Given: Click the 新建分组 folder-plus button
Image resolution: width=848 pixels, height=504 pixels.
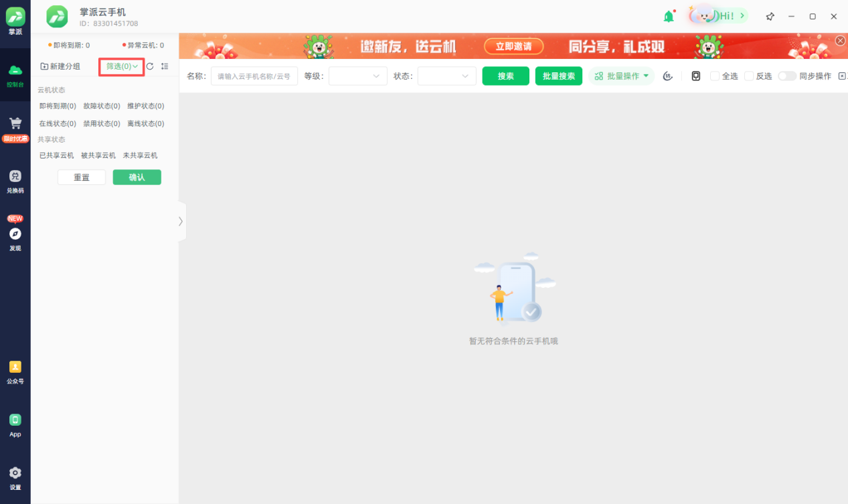Looking at the screenshot, I should point(60,66).
